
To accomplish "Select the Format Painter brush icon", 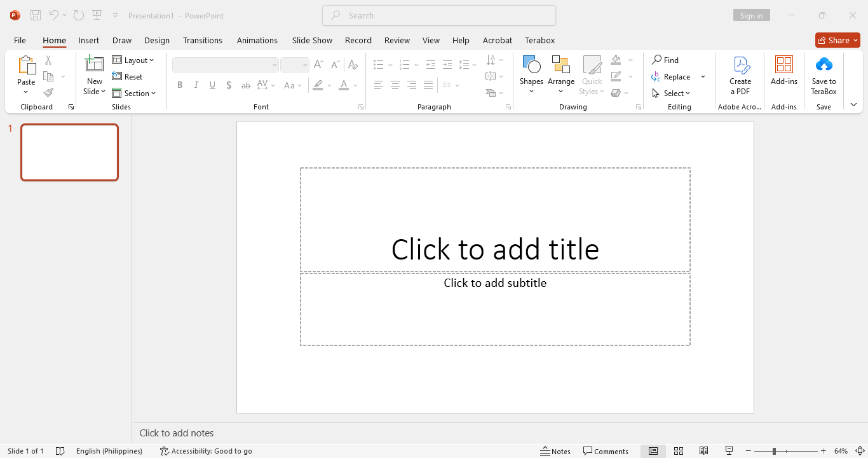I will [x=48, y=92].
